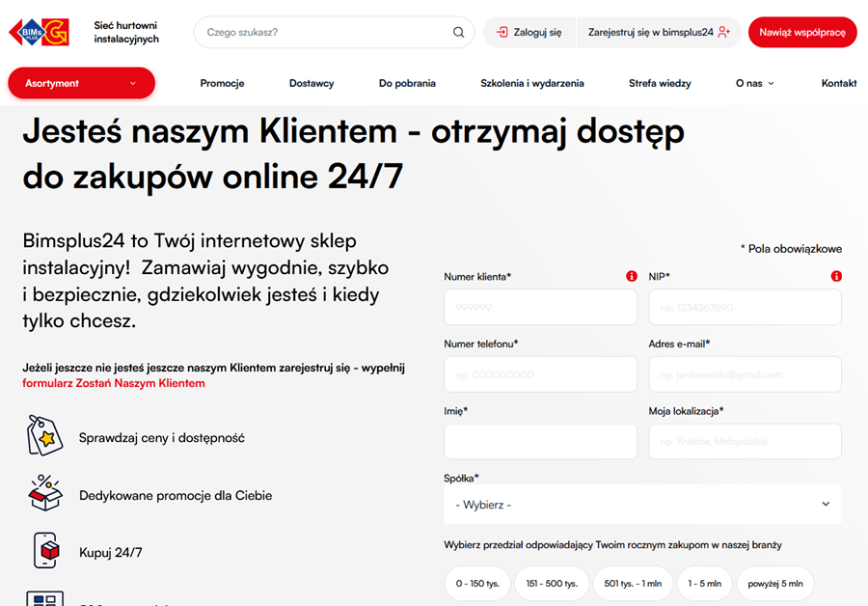Image resolution: width=868 pixels, height=606 pixels.
Task: Go to Kontakt page
Action: click(839, 83)
